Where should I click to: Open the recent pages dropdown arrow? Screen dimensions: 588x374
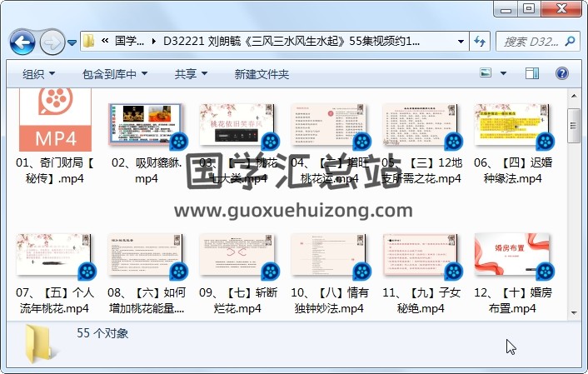tap(72, 42)
